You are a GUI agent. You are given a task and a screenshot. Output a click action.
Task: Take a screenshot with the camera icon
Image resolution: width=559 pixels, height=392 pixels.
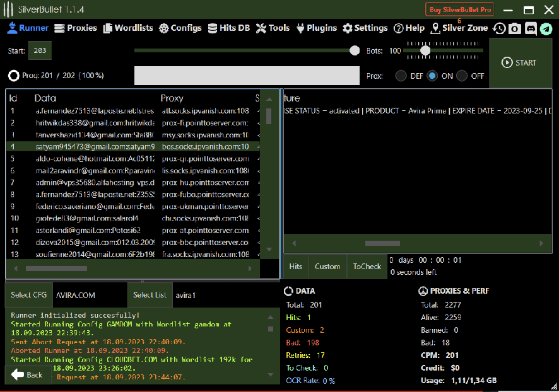click(515, 28)
